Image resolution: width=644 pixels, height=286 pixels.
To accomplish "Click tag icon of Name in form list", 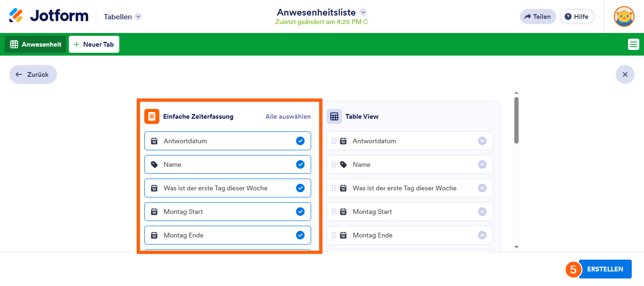I will pos(154,164).
